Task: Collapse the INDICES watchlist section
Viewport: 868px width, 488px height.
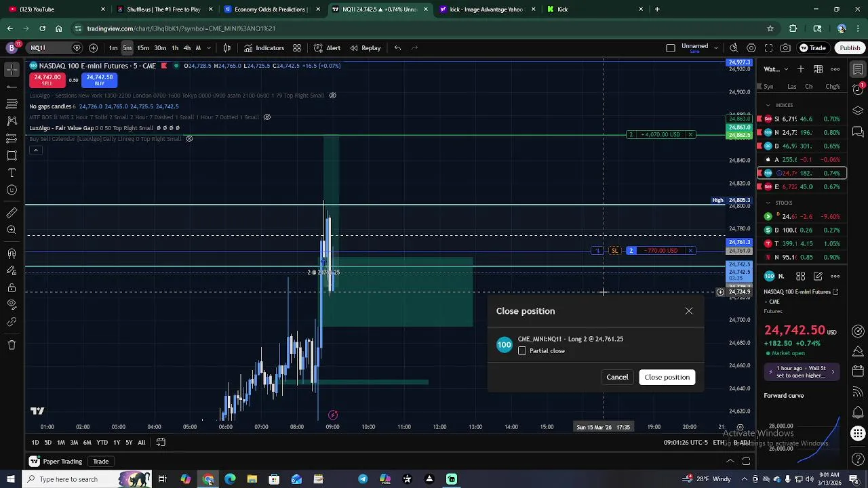Action: pos(768,106)
